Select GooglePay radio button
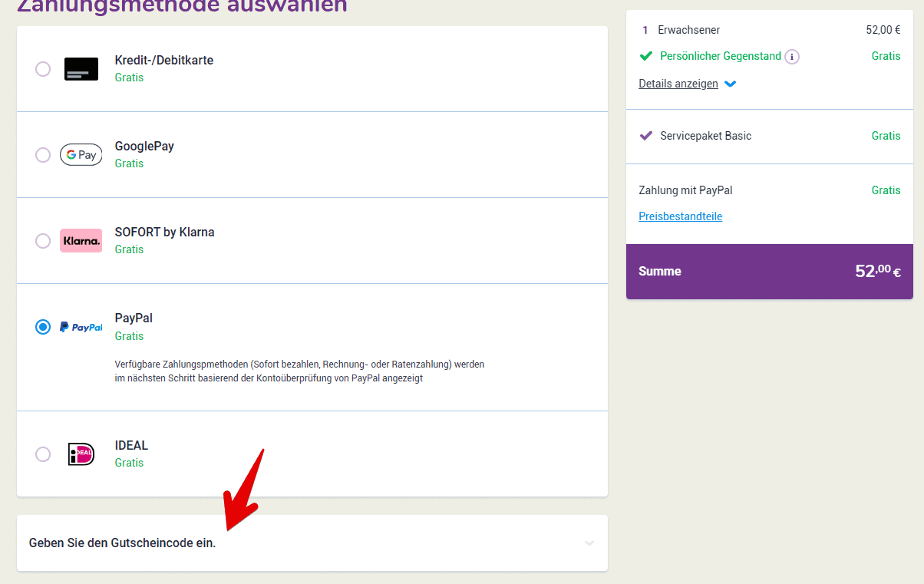924x584 pixels. click(43, 155)
